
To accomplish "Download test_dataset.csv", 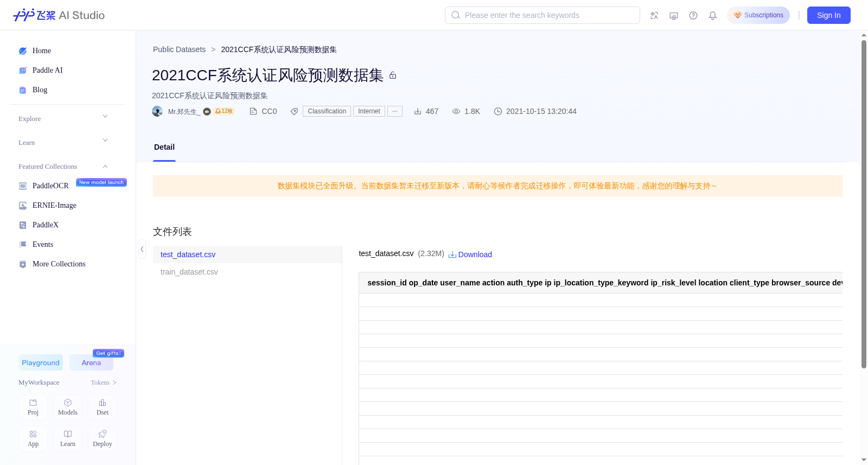I will coord(470,254).
